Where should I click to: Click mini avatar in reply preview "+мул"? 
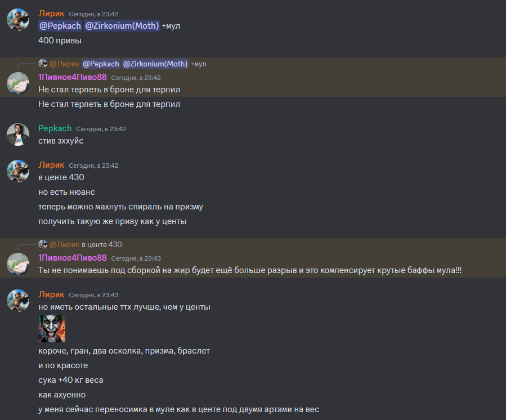coord(43,64)
